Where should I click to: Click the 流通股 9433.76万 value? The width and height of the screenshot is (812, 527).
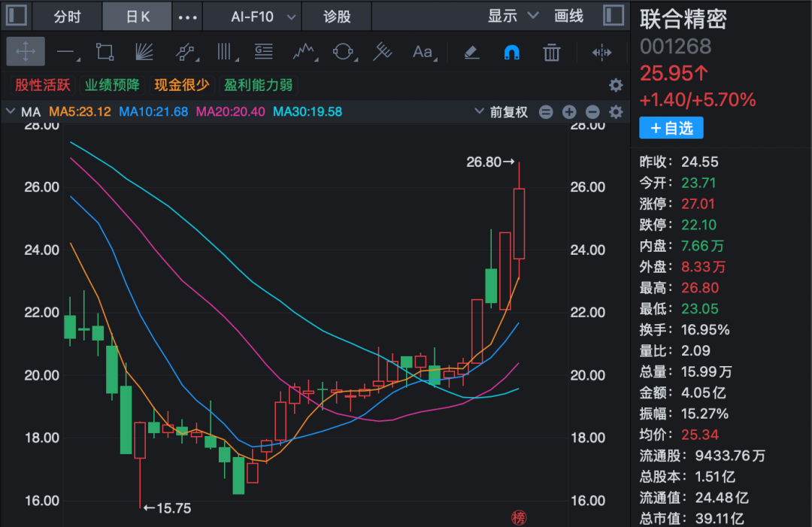point(729,456)
